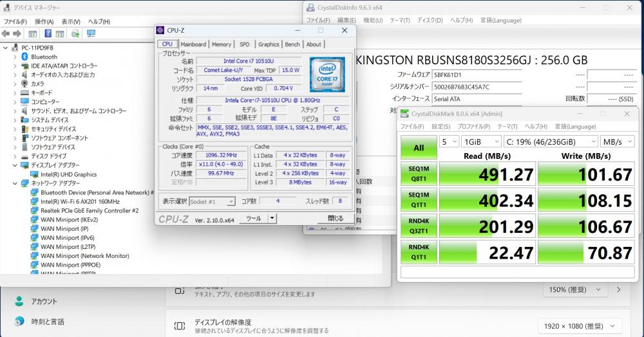Click the 491.27 read result bar
644x337 pixels.
point(487,174)
